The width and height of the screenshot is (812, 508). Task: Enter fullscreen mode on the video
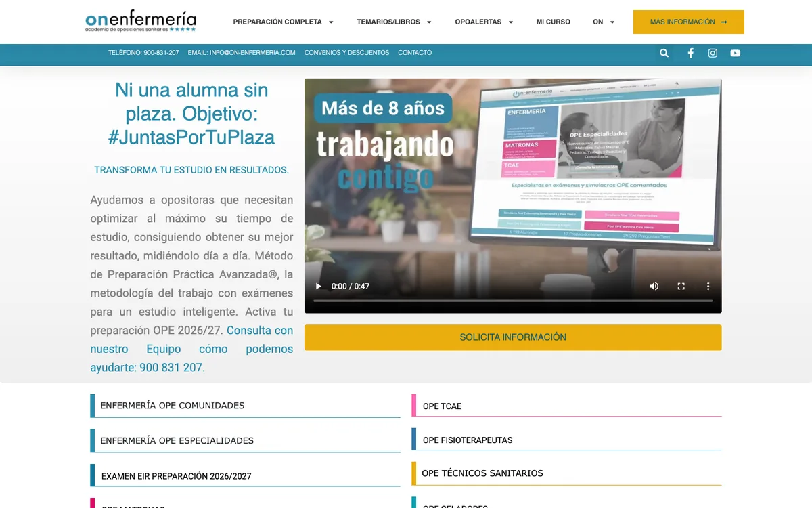tap(681, 287)
